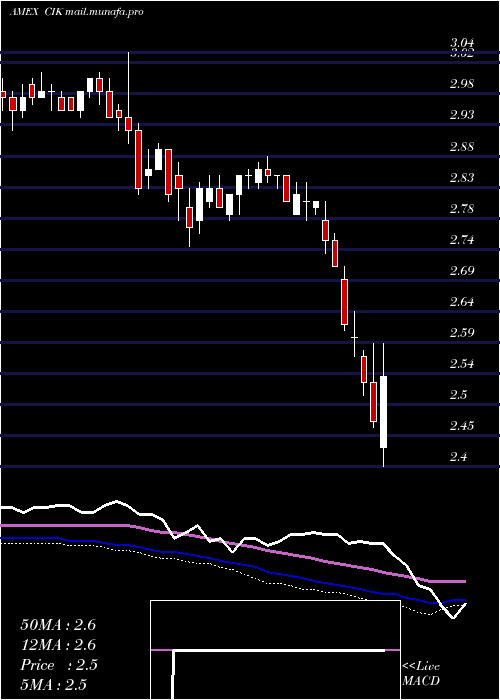Click the 2.93 price axis label
The width and height of the screenshot is (500, 700).
point(462,115)
